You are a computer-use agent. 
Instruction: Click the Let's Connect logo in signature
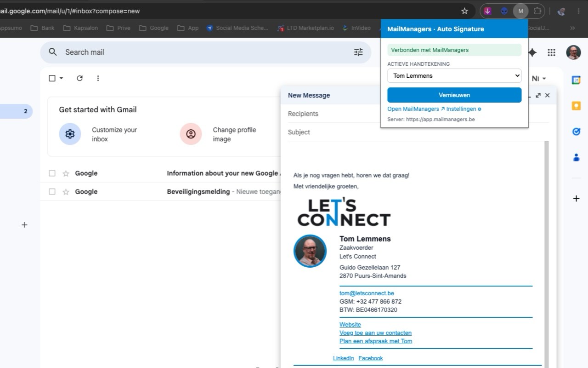[x=344, y=213]
